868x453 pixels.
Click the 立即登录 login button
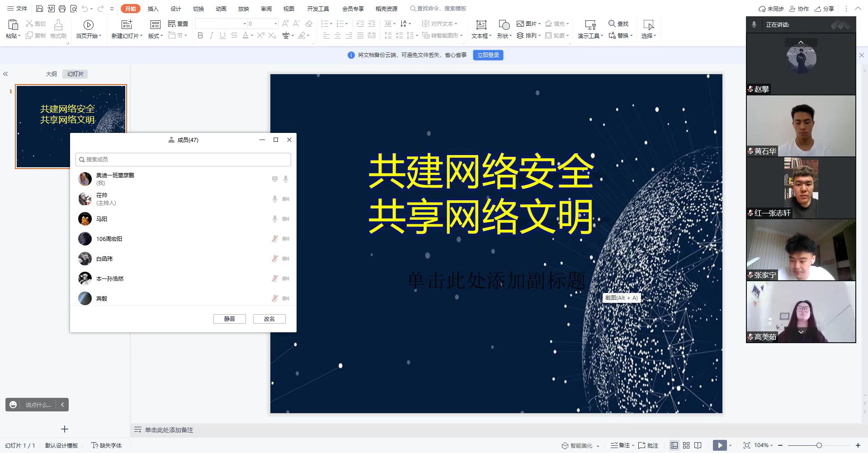coord(488,55)
